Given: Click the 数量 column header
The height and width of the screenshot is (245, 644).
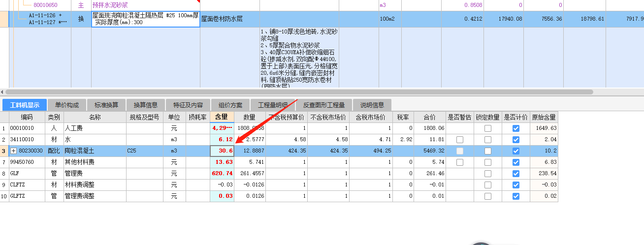Looking at the screenshot, I should point(250,117).
